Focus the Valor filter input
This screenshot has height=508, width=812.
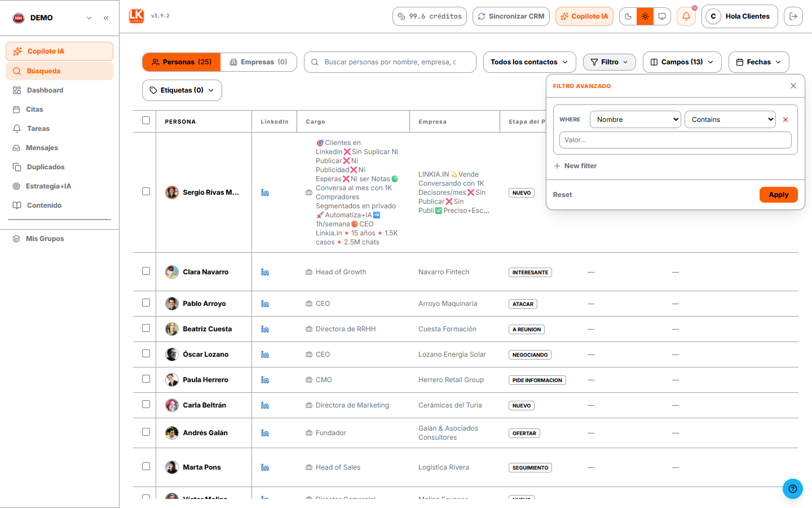[676, 140]
